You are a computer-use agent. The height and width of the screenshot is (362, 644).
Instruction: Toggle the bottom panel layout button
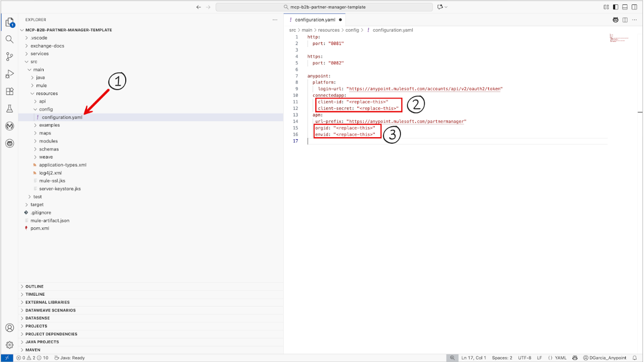[x=625, y=7]
